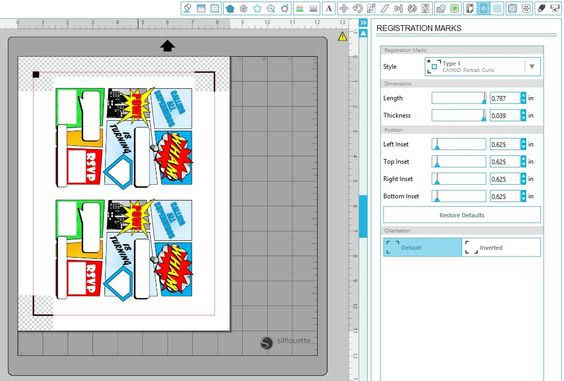
Task: Click the yellow warning triangle icon
Action: 342,36
